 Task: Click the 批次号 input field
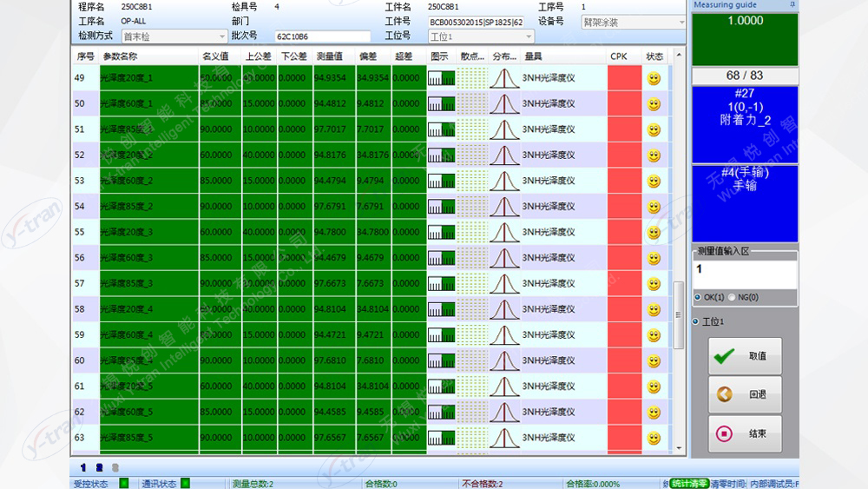(x=321, y=36)
